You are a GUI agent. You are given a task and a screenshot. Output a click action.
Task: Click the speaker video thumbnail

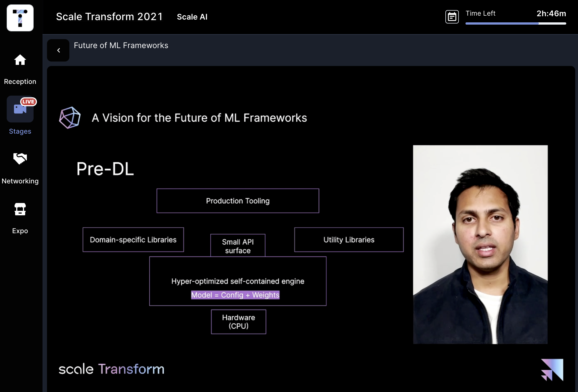[480, 244]
